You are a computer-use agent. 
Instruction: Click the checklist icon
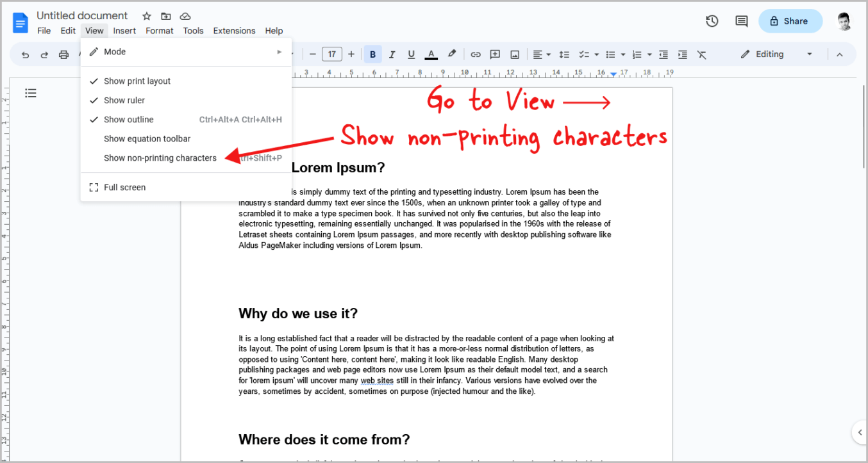pyautogui.click(x=584, y=54)
